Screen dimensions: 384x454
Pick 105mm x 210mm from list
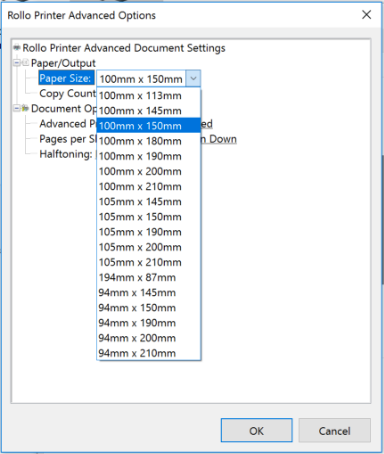click(x=149, y=262)
